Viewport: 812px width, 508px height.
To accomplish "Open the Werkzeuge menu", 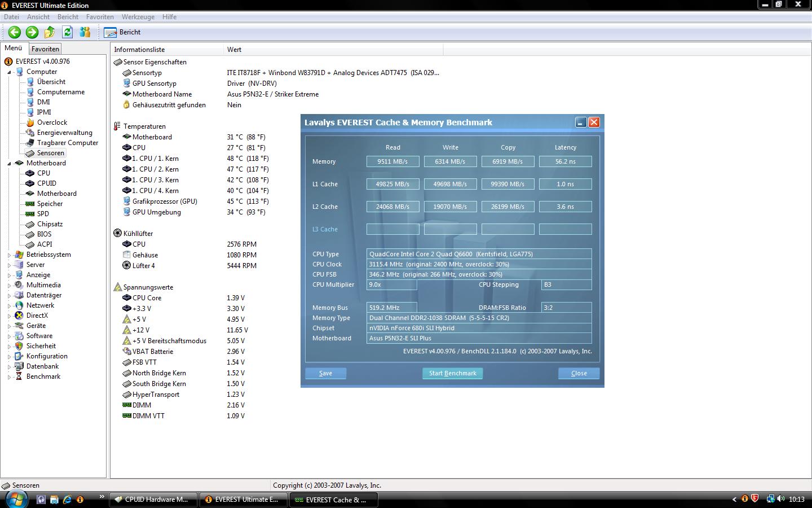I will 138,17.
